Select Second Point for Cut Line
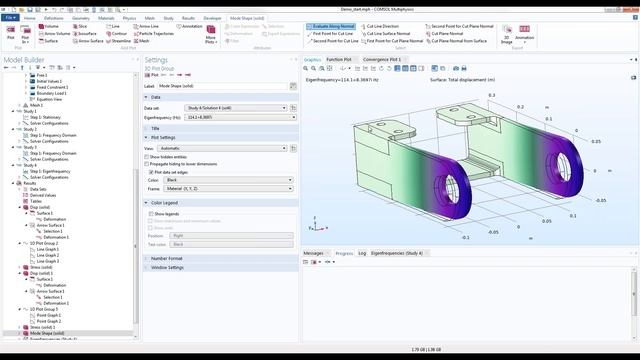640x360 pixels. [x=332, y=41]
